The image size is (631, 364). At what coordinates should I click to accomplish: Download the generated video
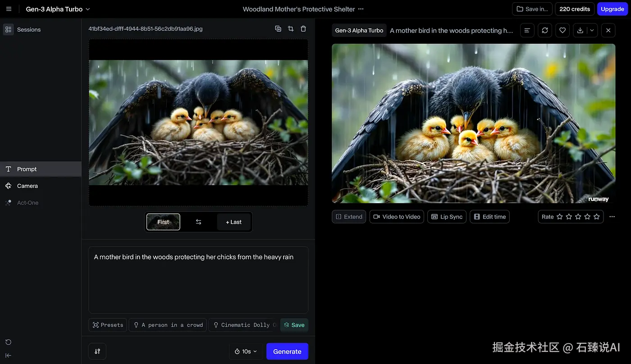(x=580, y=30)
